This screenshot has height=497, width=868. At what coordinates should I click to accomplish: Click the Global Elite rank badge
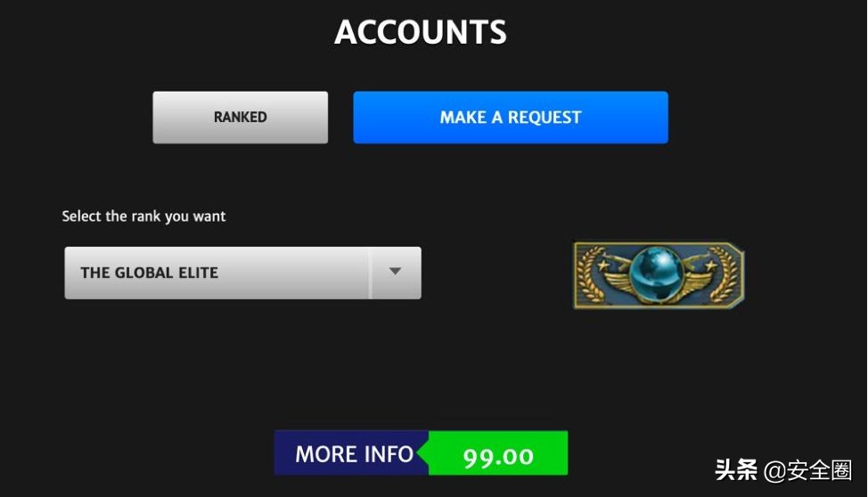tap(659, 275)
